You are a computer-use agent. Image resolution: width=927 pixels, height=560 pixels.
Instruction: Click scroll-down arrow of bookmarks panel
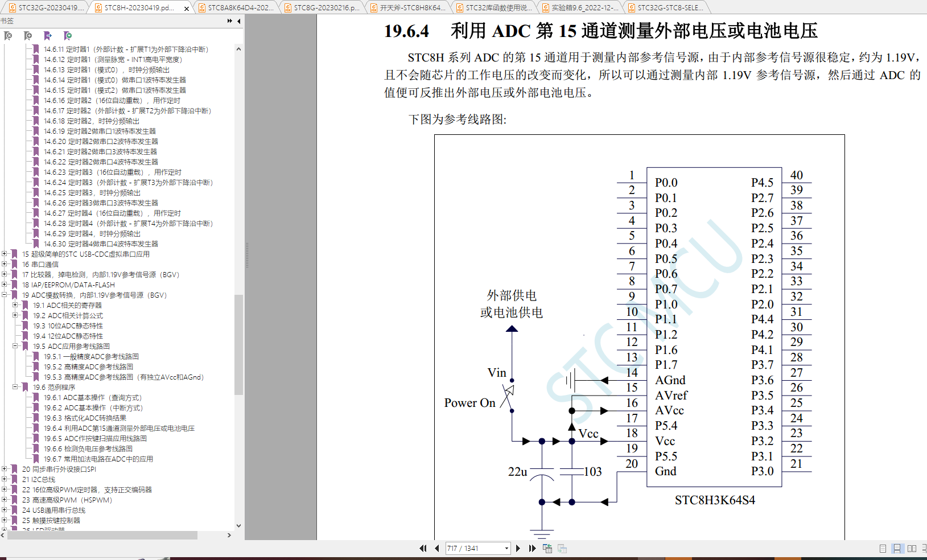click(x=238, y=526)
